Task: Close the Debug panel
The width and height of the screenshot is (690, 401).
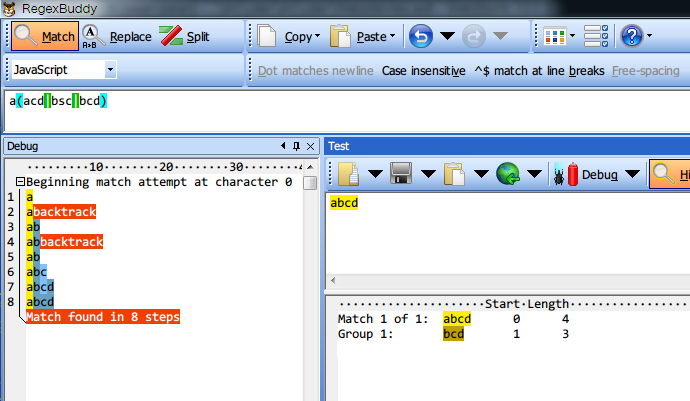Action: [x=310, y=147]
